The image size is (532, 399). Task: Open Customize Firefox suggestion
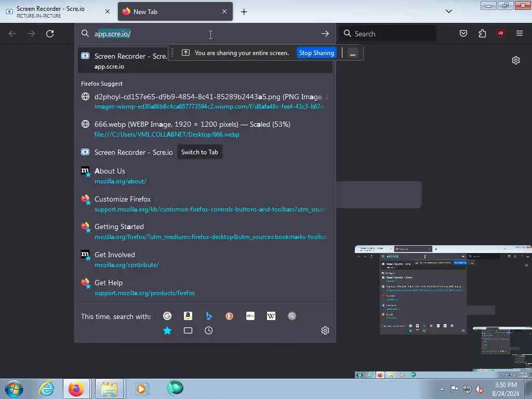click(205, 204)
